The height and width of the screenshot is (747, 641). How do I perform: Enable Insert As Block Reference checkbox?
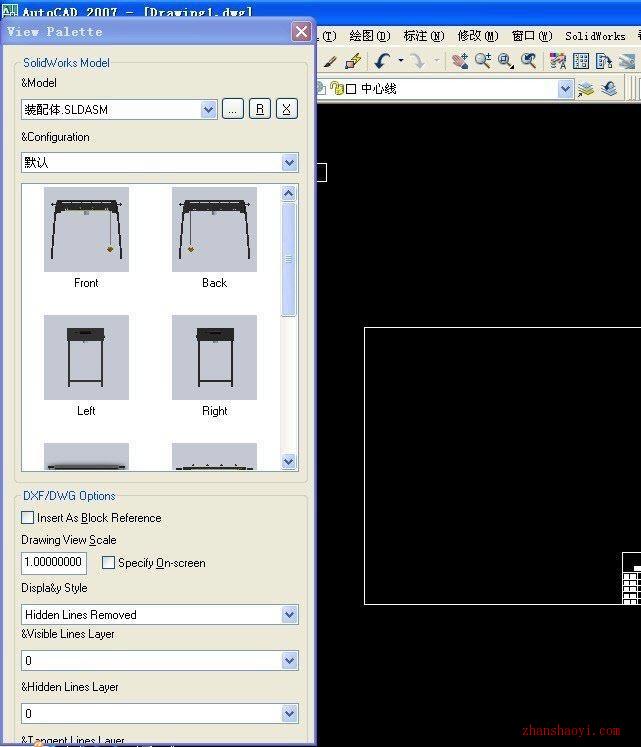[x=28, y=517]
